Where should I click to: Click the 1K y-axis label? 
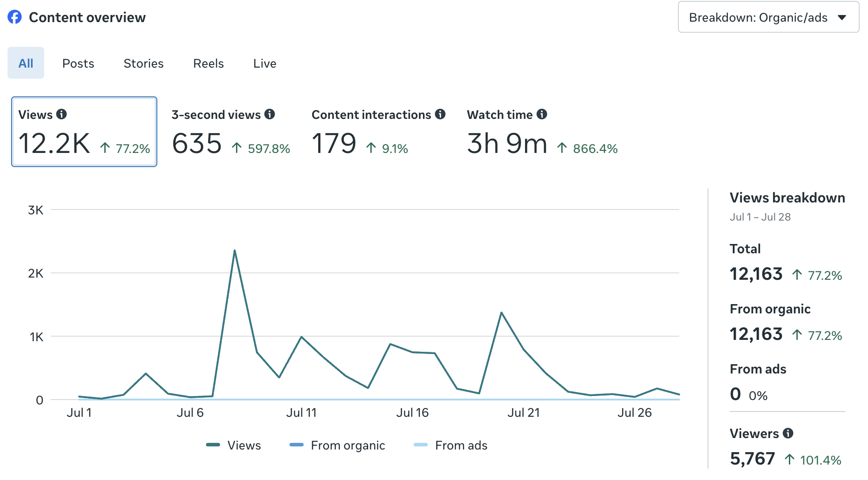[37, 337]
